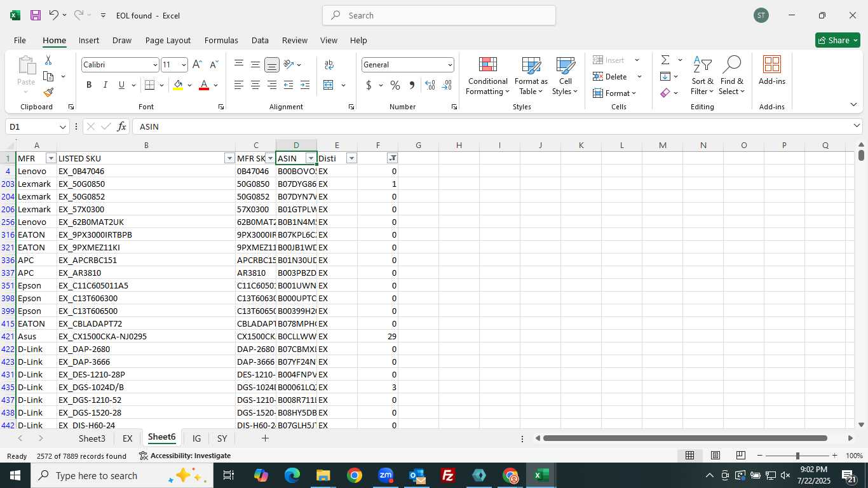Click the Format Painter brush icon

tap(48, 92)
